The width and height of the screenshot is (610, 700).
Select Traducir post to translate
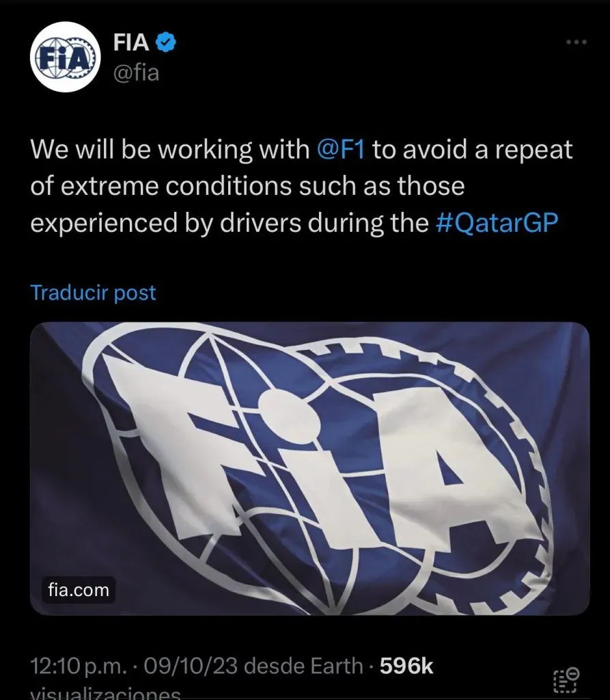[94, 293]
